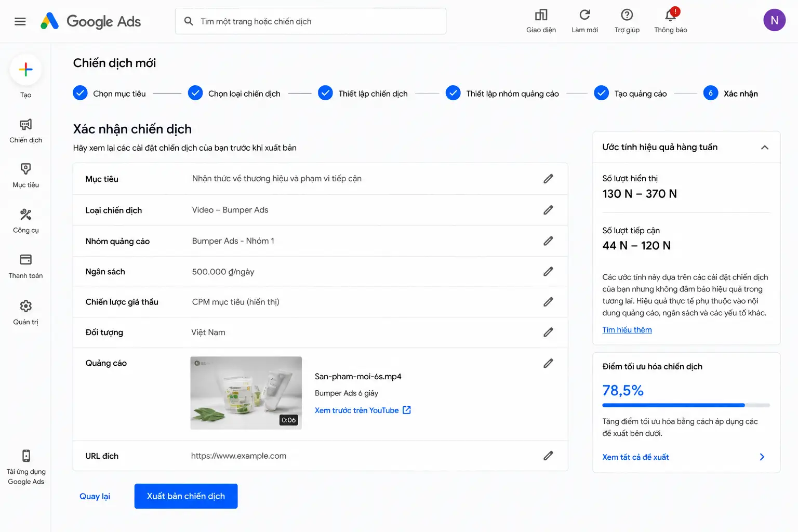Edit the Chiến lược giá thầu row
Image resolution: width=798 pixels, height=532 pixels.
click(x=548, y=302)
